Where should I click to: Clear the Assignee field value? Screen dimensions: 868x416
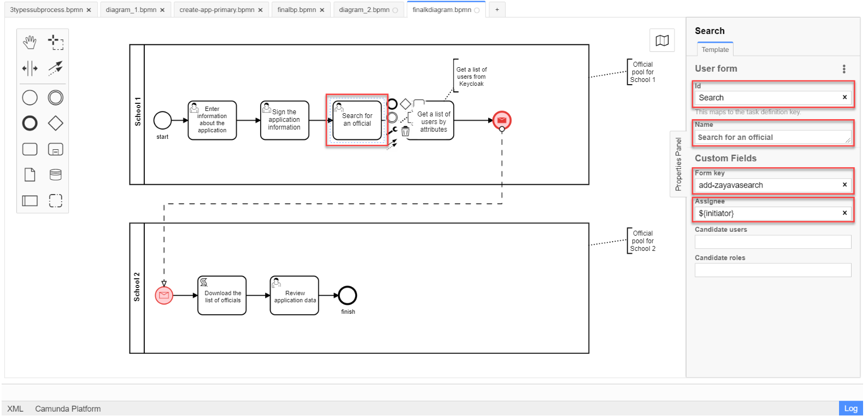coord(844,213)
